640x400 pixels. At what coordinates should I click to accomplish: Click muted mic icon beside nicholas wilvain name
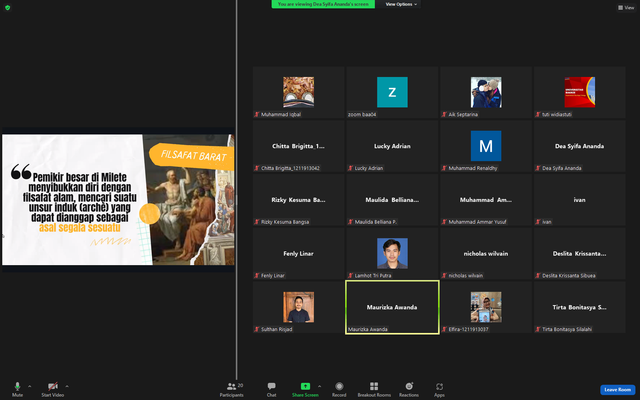(x=444, y=276)
